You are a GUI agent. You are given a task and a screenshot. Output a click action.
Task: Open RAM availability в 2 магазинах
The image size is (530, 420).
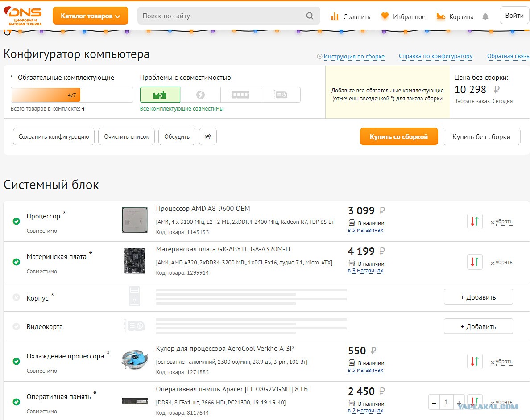click(x=366, y=411)
